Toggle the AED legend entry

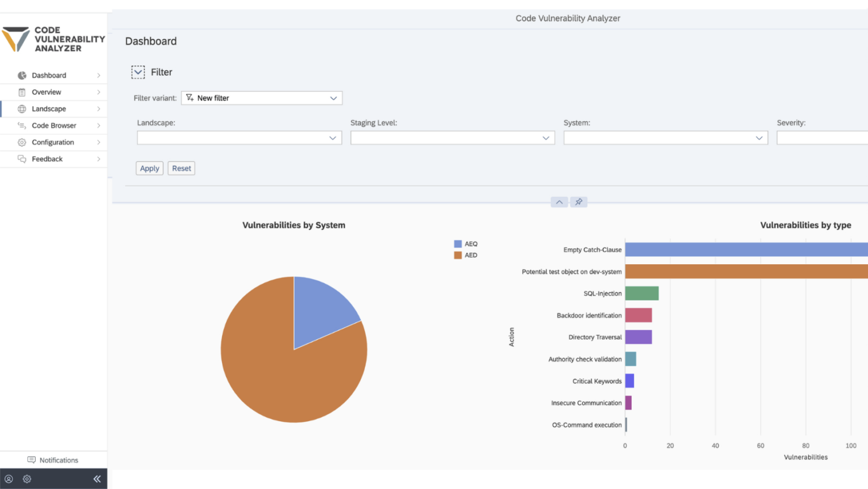tap(466, 255)
